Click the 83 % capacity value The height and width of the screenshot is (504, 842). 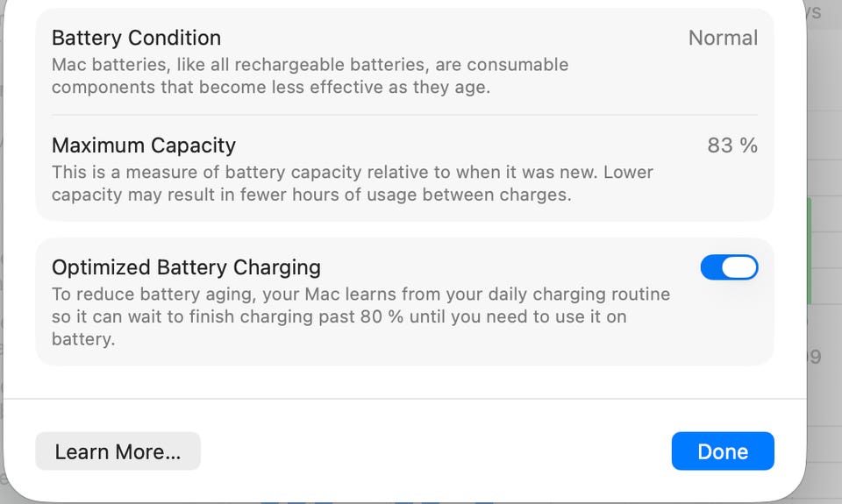point(732,146)
